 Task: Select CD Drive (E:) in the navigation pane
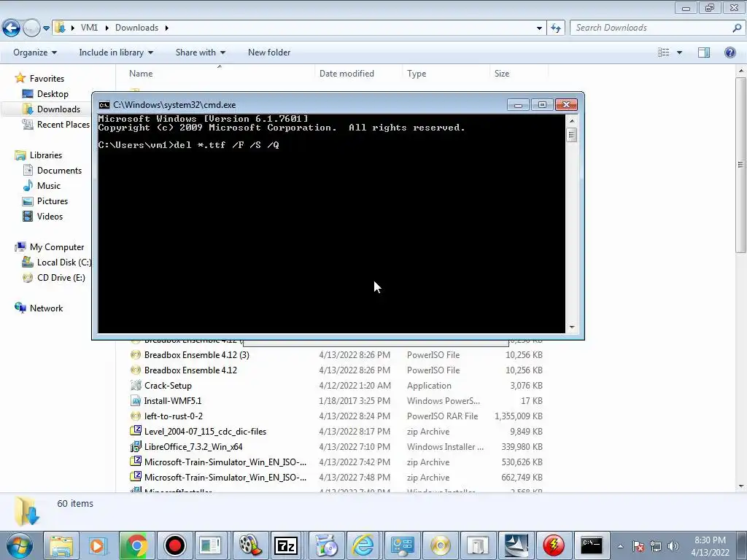pos(54,278)
